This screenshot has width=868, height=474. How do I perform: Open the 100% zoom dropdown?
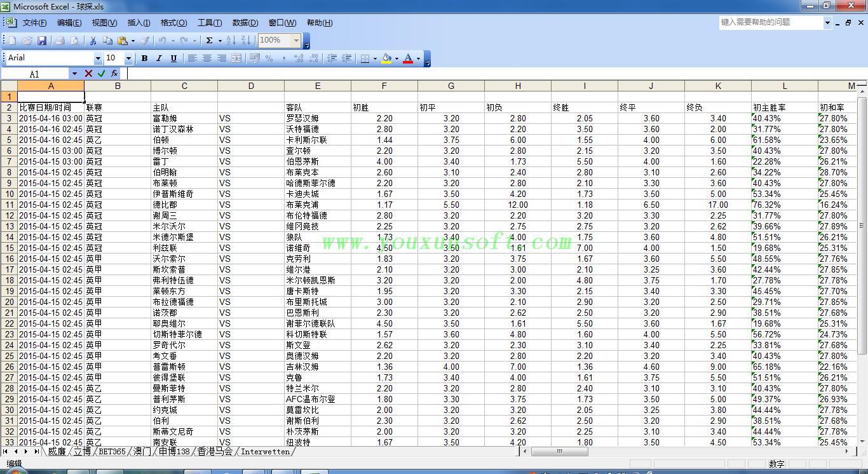pyautogui.click(x=296, y=40)
